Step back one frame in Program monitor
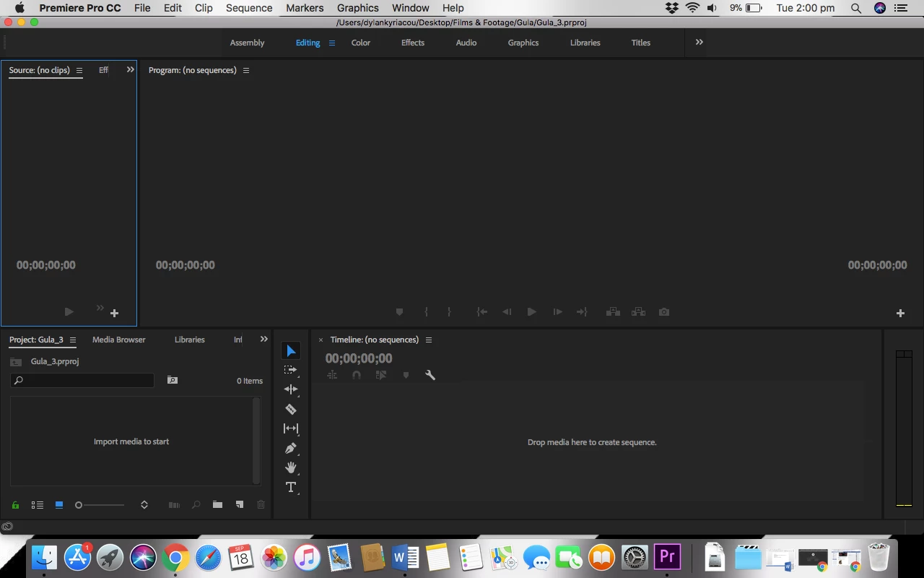 pos(507,312)
